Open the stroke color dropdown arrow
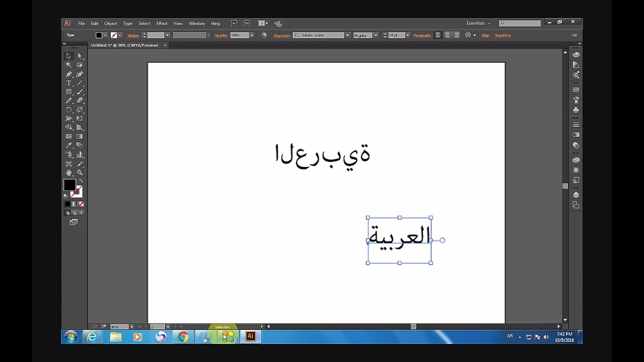The image size is (644, 362). tap(120, 35)
